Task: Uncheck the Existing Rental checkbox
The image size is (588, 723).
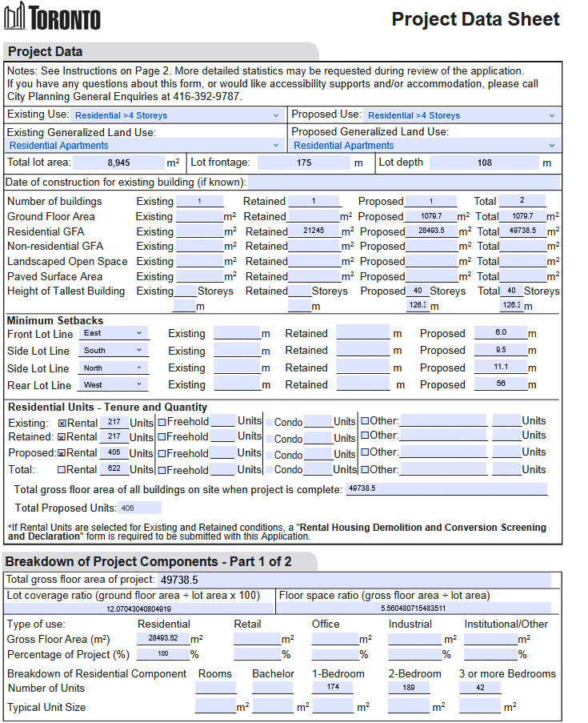Action: [62, 422]
